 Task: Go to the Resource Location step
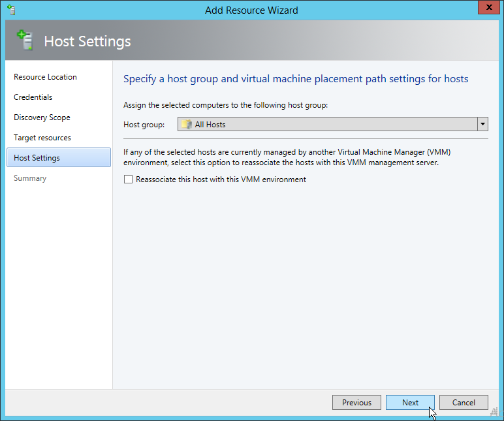pos(45,77)
